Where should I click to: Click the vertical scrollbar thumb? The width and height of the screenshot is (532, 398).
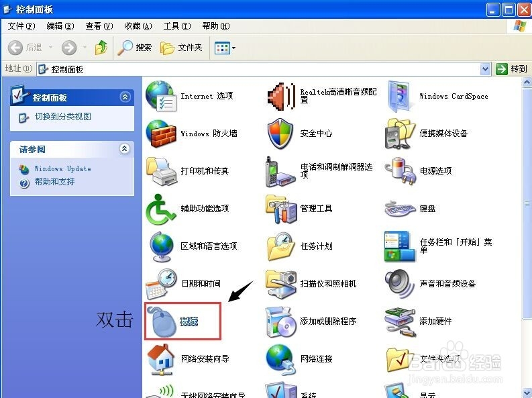(x=527, y=203)
